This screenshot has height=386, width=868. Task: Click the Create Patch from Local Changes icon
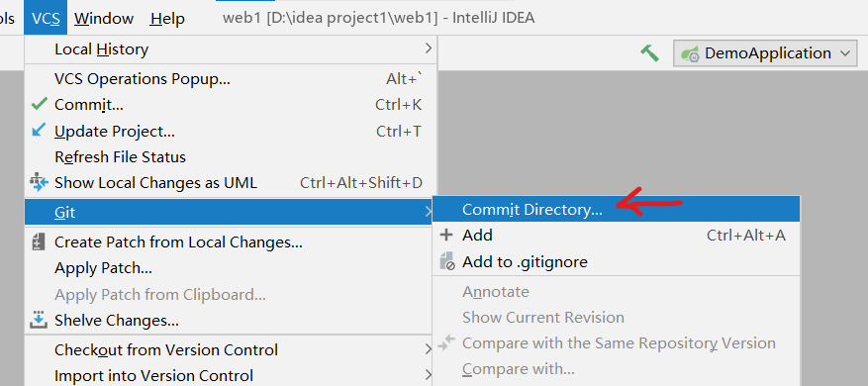(39, 242)
